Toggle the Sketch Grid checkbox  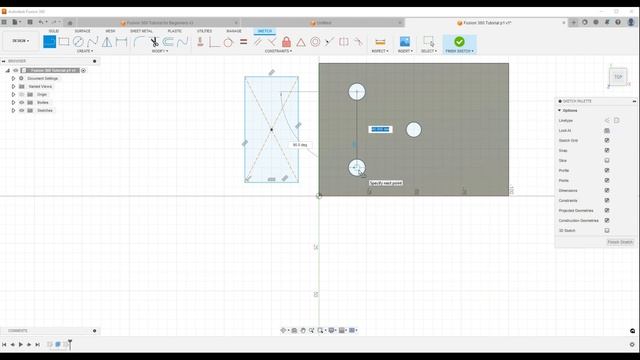tap(607, 140)
